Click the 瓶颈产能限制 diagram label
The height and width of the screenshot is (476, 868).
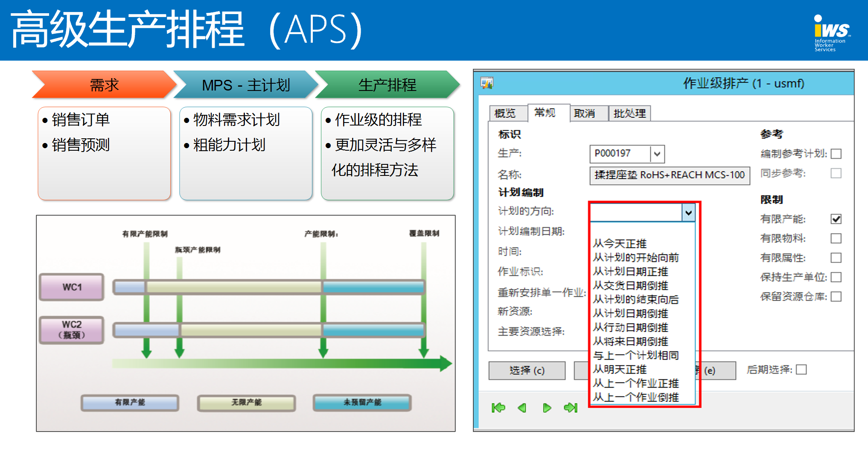click(198, 250)
